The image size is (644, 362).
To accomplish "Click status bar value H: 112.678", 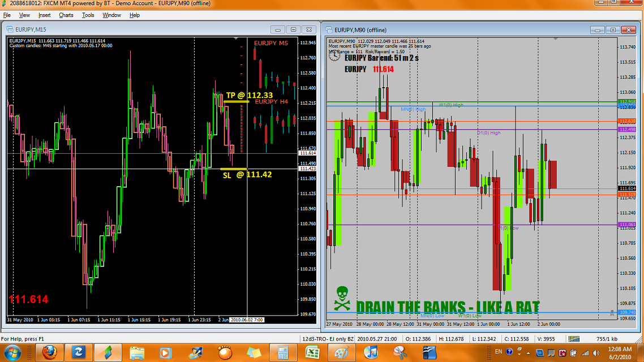I will [x=451, y=339].
